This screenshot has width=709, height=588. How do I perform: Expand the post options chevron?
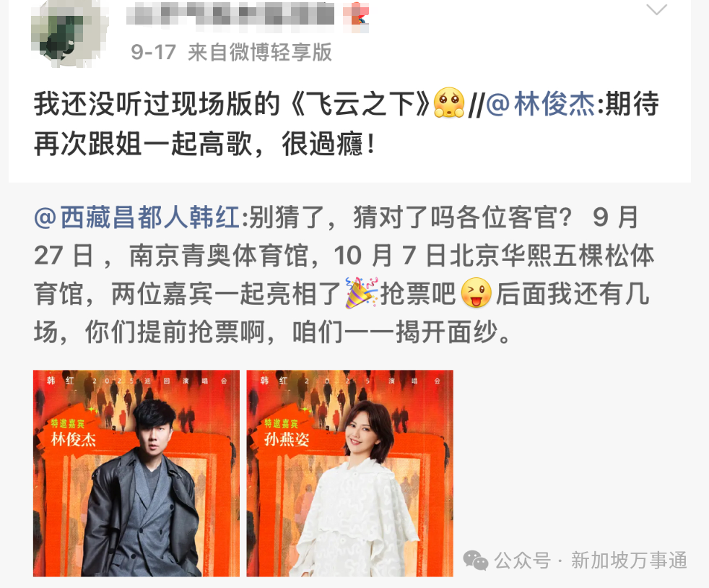tap(656, 9)
